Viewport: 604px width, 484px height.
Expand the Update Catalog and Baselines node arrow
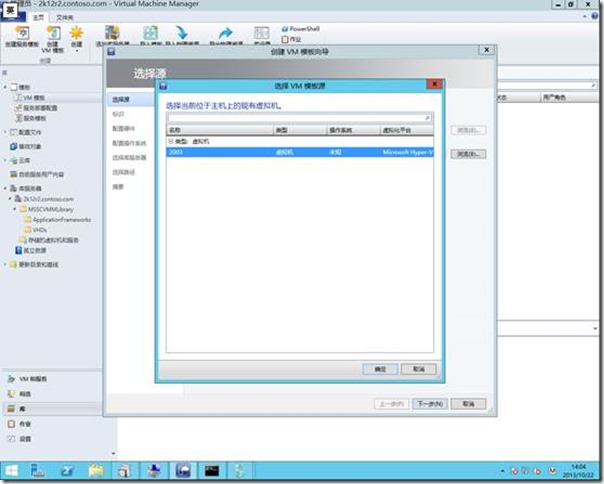(x=5, y=264)
